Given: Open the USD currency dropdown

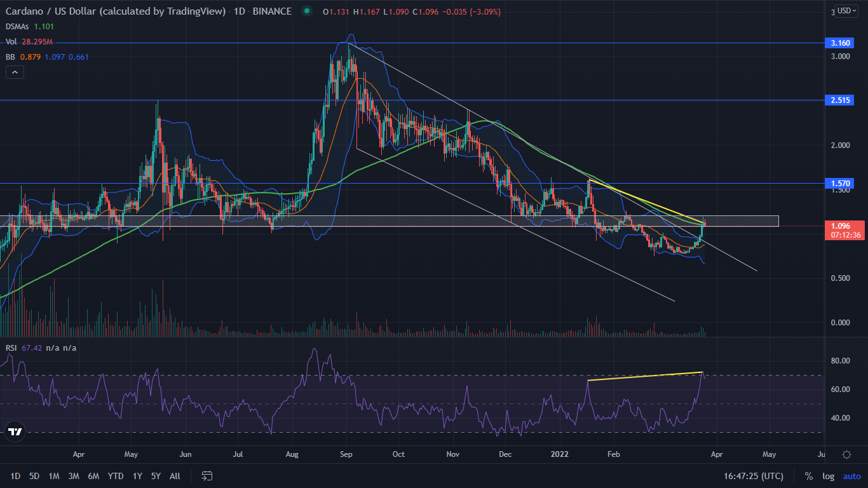Looking at the screenshot, I should click(x=847, y=11).
